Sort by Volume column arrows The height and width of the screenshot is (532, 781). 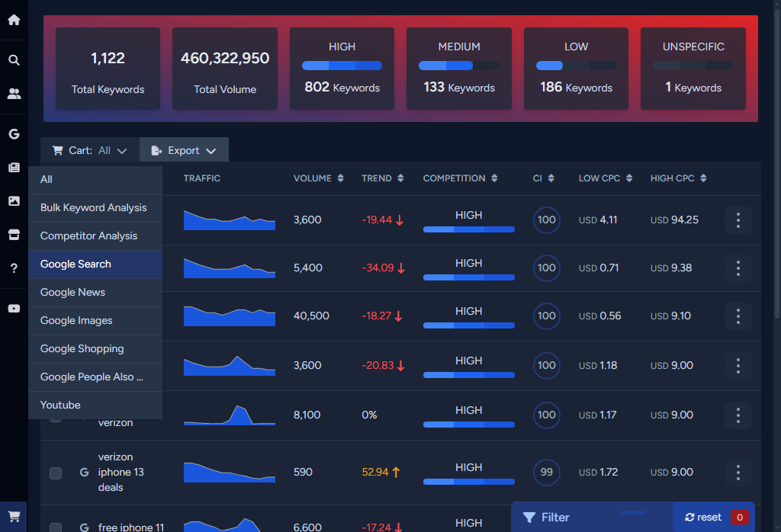[x=340, y=178]
